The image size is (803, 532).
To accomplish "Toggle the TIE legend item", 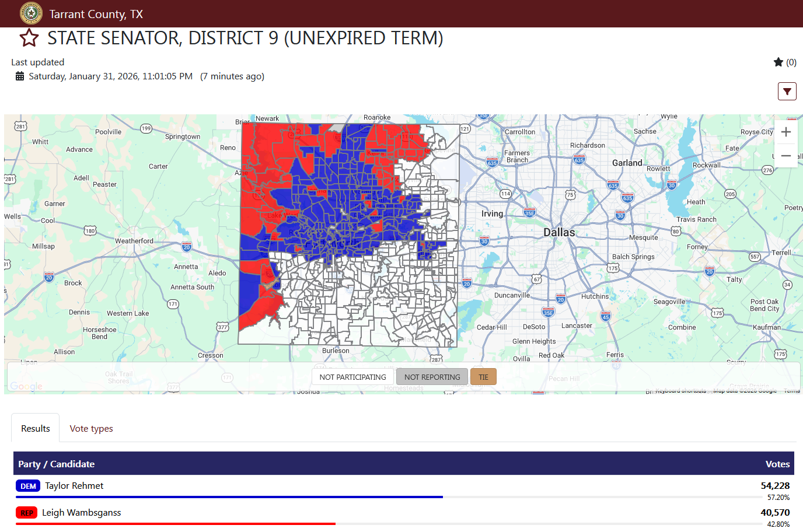I will pyautogui.click(x=483, y=377).
